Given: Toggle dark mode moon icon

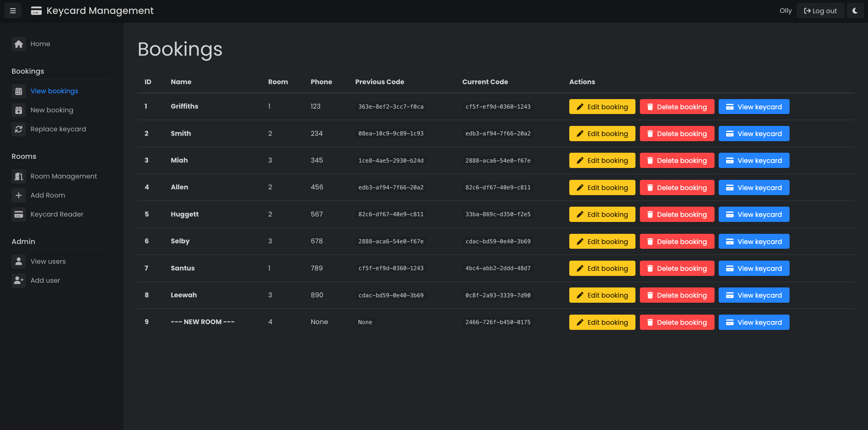Looking at the screenshot, I should (x=855, y=11).
